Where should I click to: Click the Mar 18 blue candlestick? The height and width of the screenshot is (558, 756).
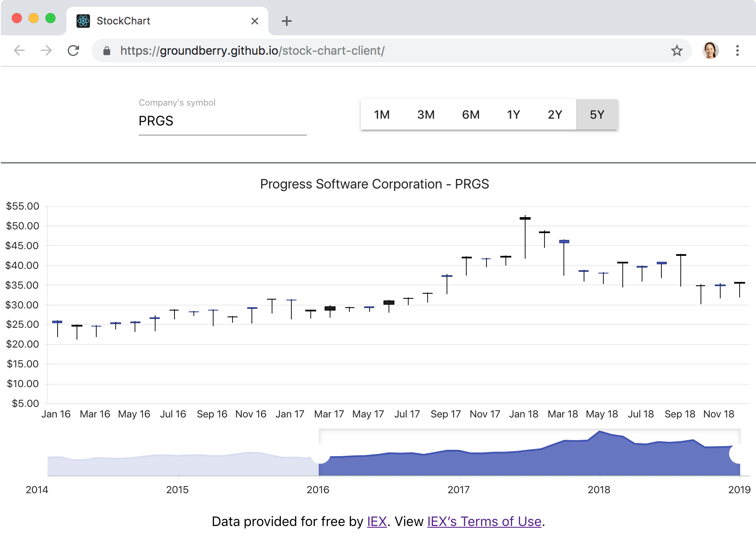[564, 257]
